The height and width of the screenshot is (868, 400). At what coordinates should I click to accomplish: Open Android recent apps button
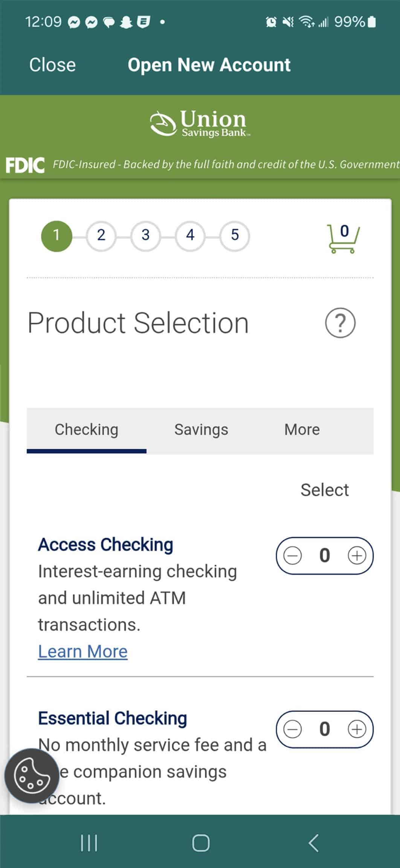click(x=89, y=843)
